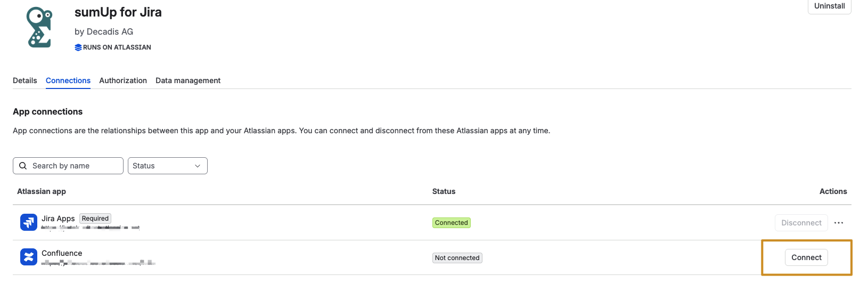Select the Connections tab
This screenshot has height=283, width=868.
coord(68,80)
